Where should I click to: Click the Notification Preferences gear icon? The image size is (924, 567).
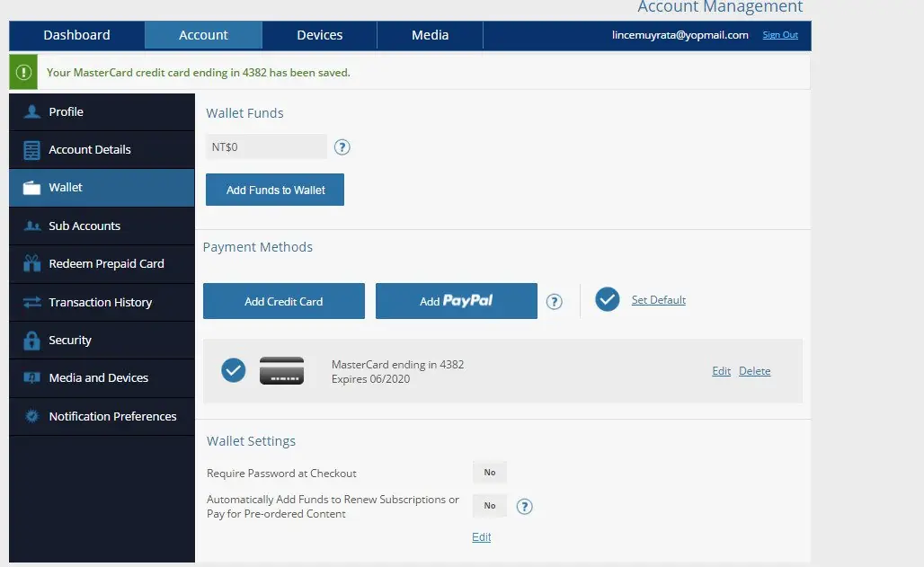coord(31,416)
